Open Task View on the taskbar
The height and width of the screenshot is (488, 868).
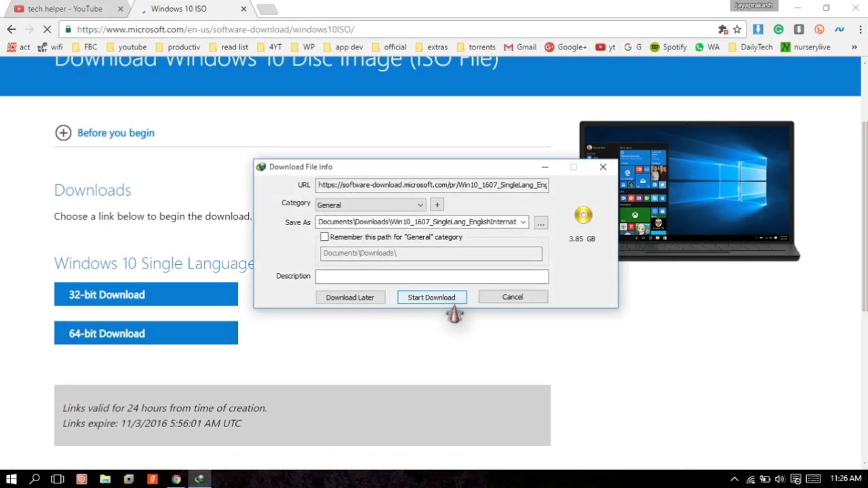(x=58, y=479)
